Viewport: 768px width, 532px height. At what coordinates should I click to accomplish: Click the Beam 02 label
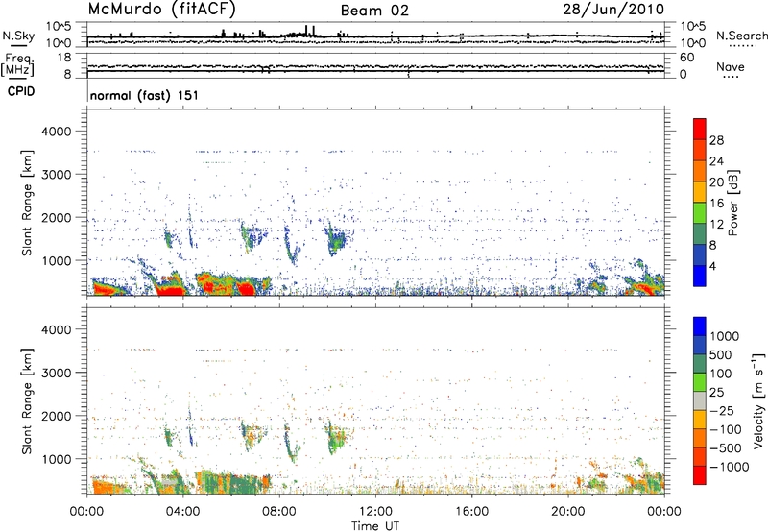[374, 11]
